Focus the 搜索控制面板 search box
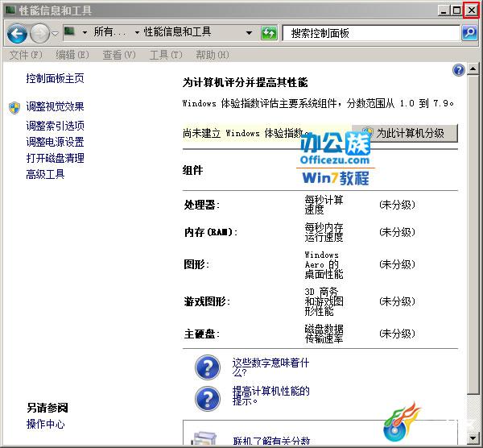This screenshot has width=483, height=448. (x=371, y=33)
